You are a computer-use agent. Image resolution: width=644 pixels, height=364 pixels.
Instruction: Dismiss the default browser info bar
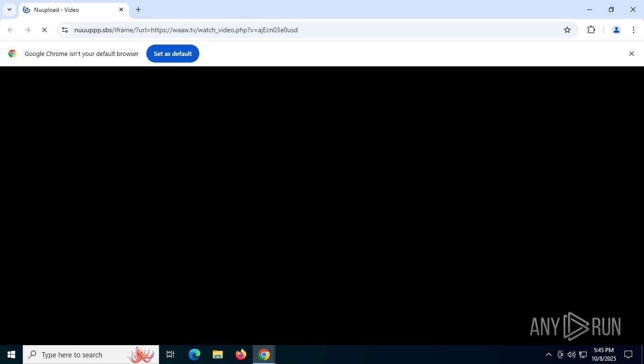[x=631, y=54]
